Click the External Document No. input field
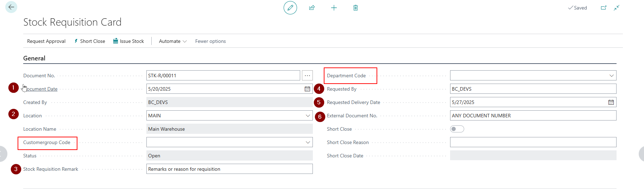The width and height of the screenshot is (644, 189). click(533, 116)
